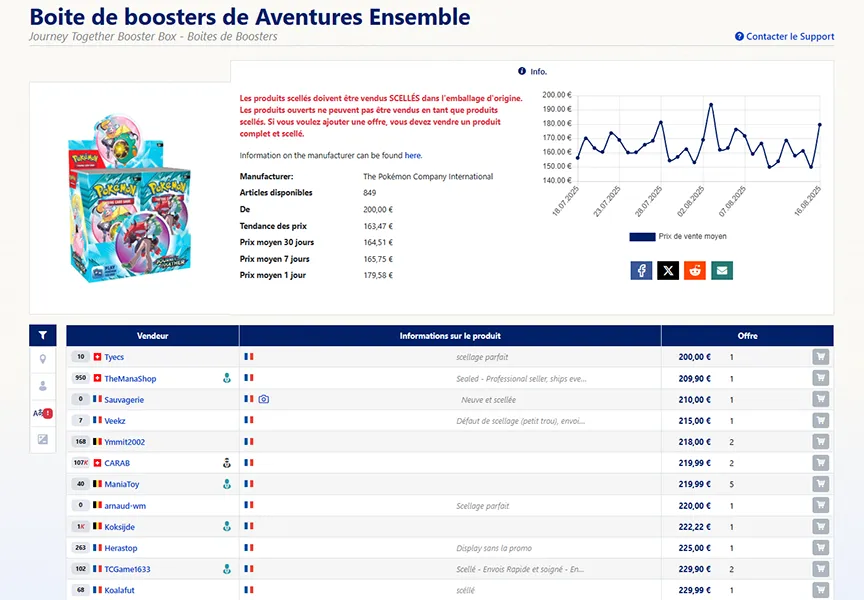Add TheManaShop offer to cart
This screenshot has width=864, height=600.
(x=820, y=378)
